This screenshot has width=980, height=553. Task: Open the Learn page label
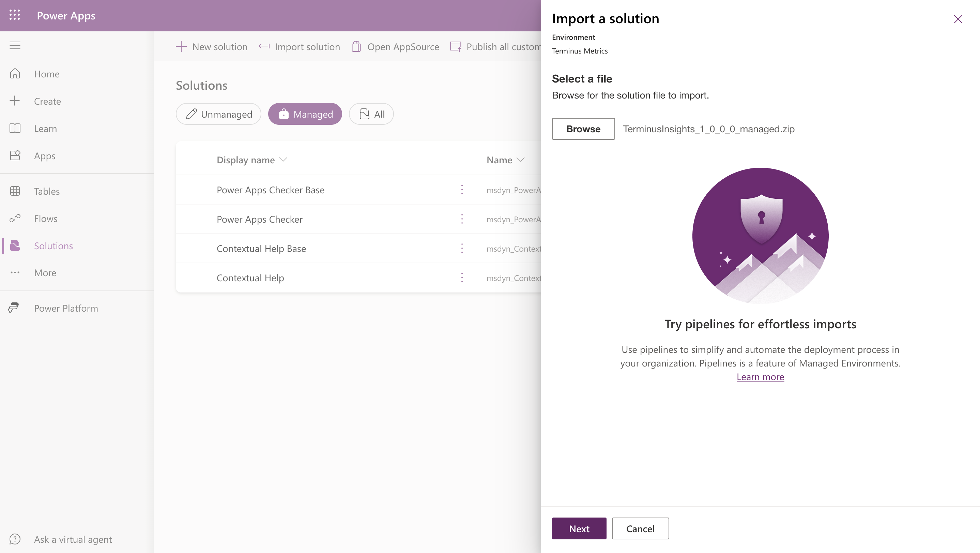[46, 129]
